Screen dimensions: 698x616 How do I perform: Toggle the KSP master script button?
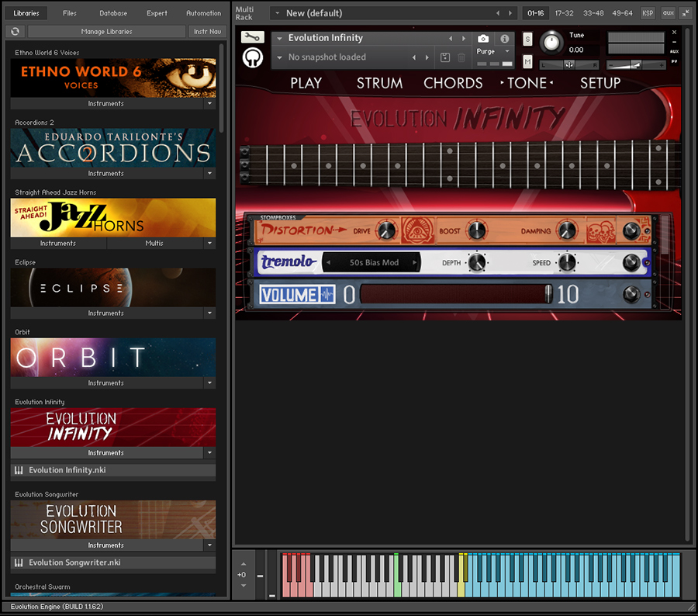(x=648, y=13)
